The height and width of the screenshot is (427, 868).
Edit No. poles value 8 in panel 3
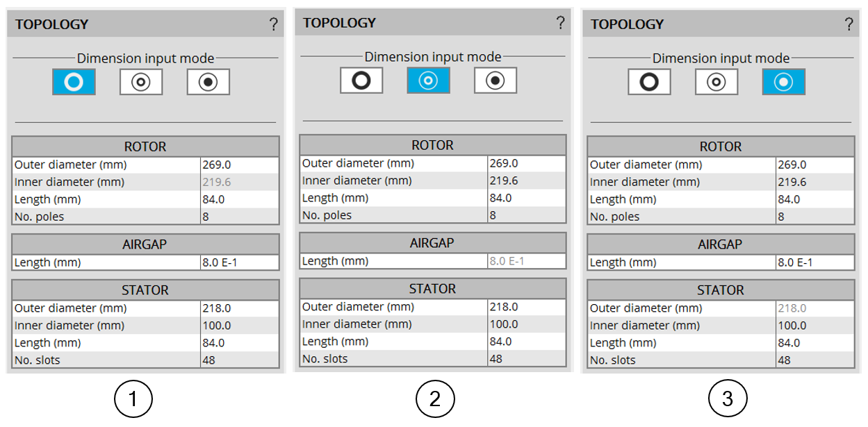(x=814, y=217)
